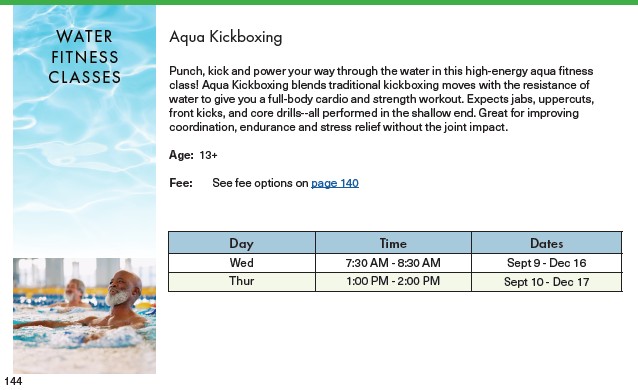Screen dimensions: 638x390
Task: Click the Aqua Kickboxing heading
Action: 225,37
